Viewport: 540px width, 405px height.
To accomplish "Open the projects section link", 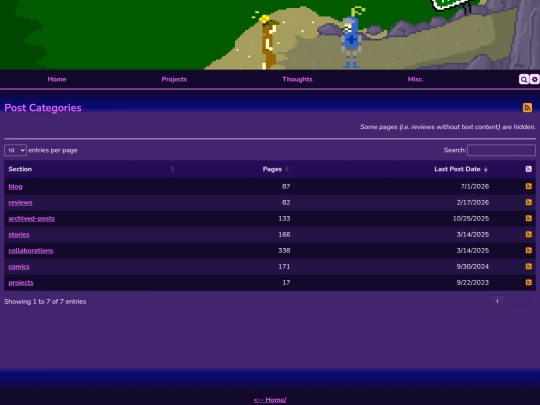I will pyautogui.click(x=21, y=282).
